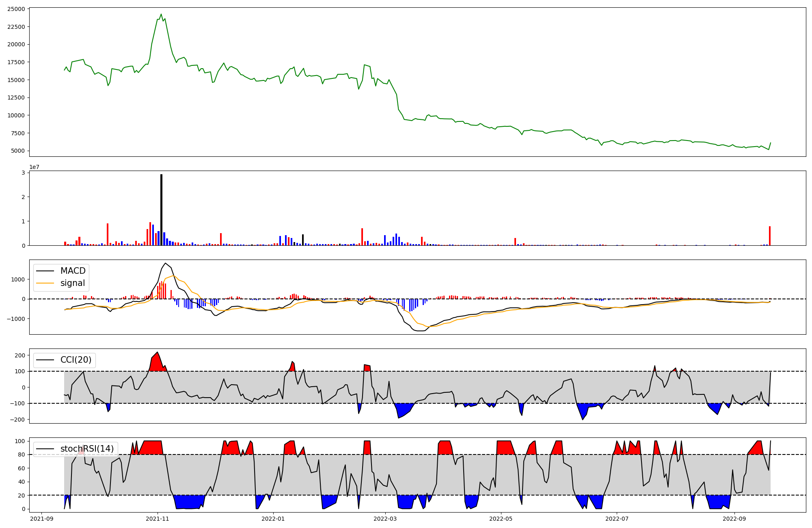Click the tallest black volume bar

tap(161, 210)
